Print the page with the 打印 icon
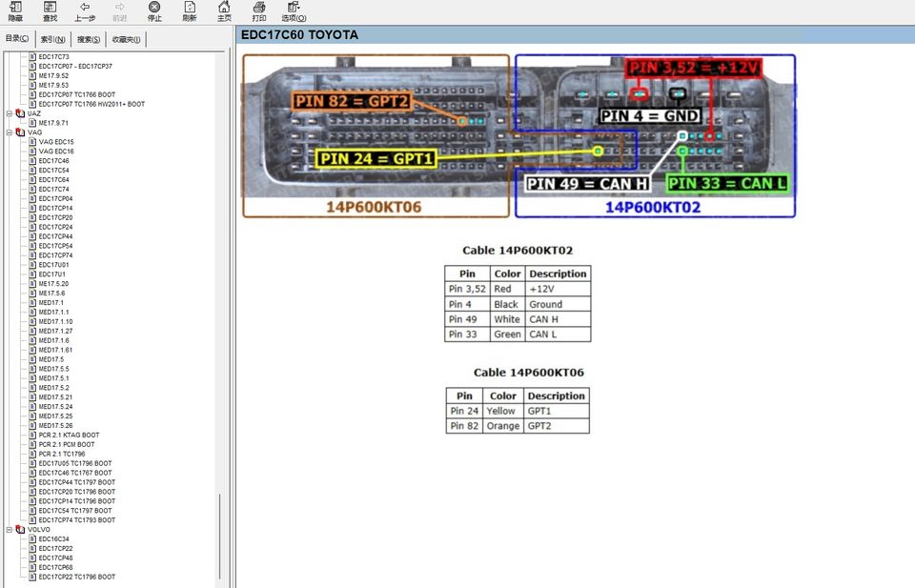The image size is (915, 588). tap(259, 11)
